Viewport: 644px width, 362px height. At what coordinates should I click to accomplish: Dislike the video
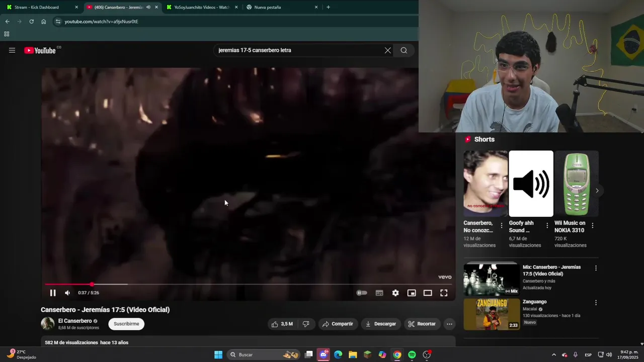point(306,324)
